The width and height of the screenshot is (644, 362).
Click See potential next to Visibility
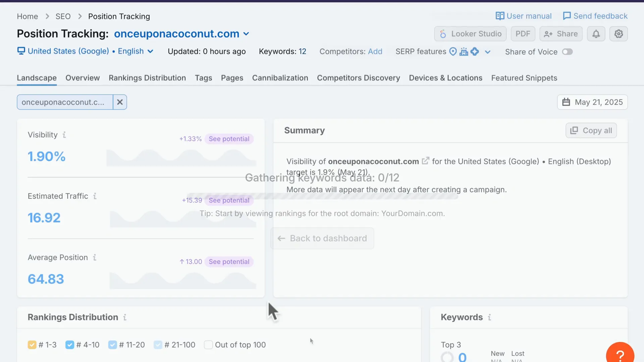click(229, 139)
